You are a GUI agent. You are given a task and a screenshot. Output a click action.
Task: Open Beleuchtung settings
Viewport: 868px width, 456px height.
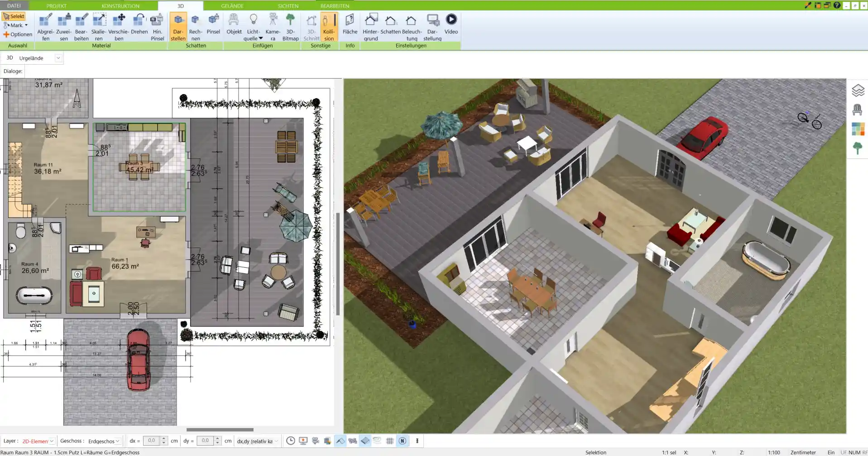pos(412,27)
